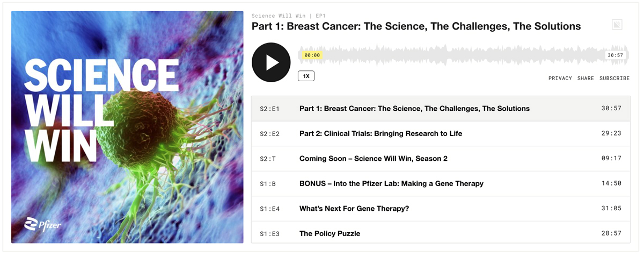Play the Breast Cancer episode

[271, 62]
